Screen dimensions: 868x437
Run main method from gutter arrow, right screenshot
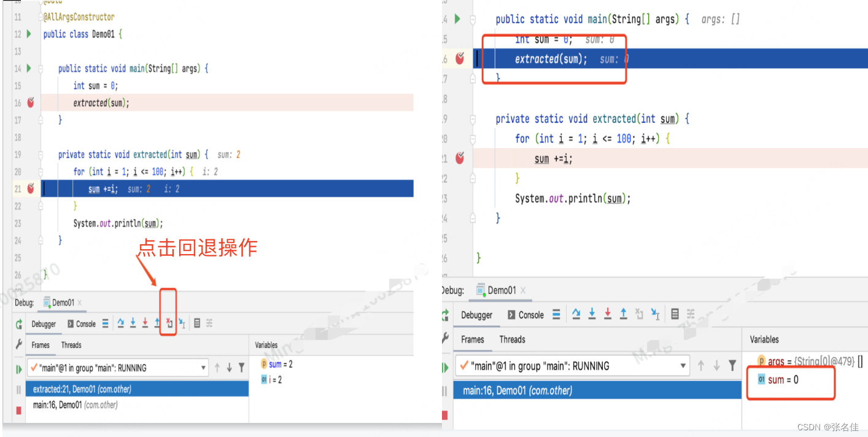coord(457,19)
